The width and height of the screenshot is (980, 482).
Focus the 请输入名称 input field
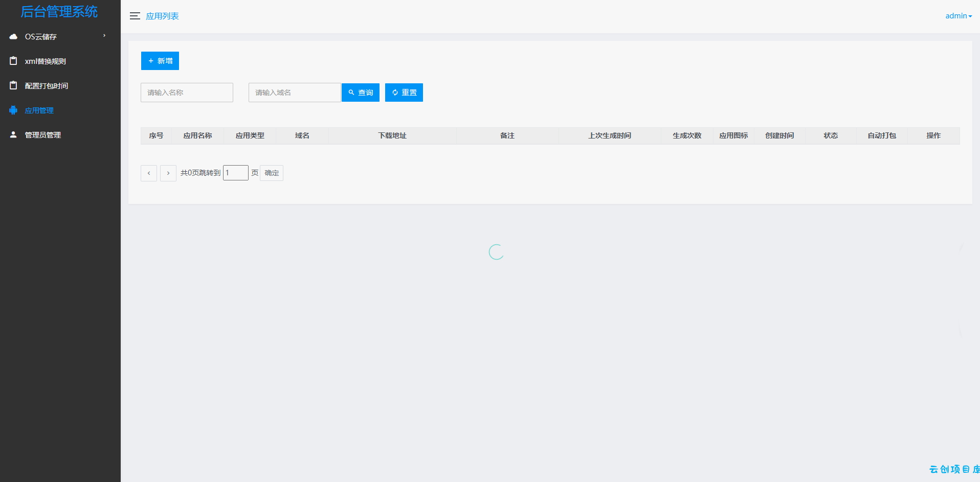coord(187,93)
